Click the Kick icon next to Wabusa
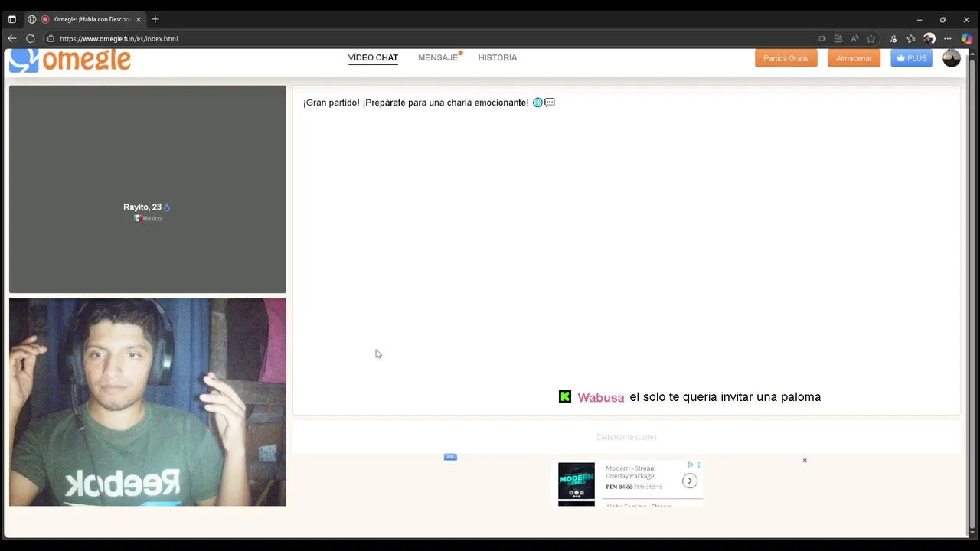The image size is (980, 551). pyautogui.click(x=565, y=396)
